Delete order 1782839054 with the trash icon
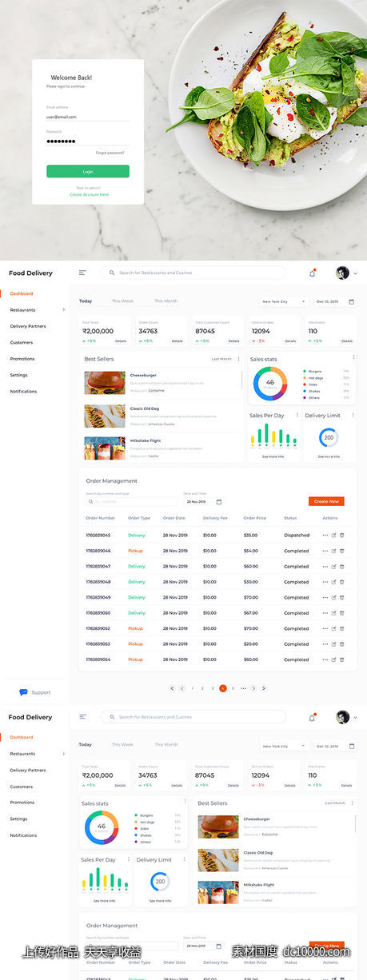Viewport: 367px width, 980px height. [x=342, y=659]
